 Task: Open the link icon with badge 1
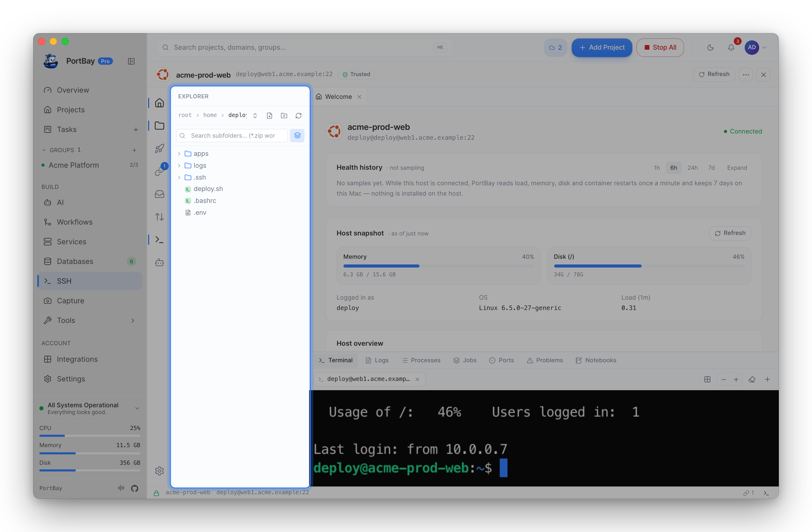159,171
